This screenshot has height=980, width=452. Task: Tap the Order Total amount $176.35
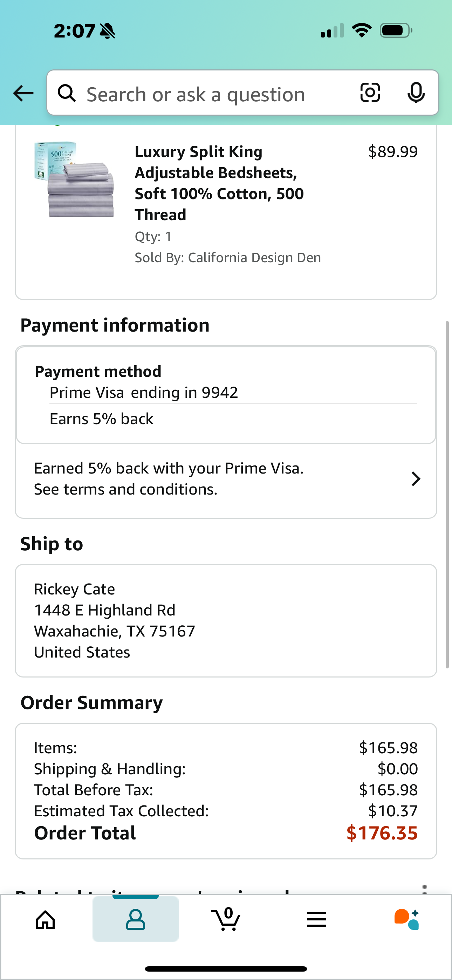(x=382, y=833)
